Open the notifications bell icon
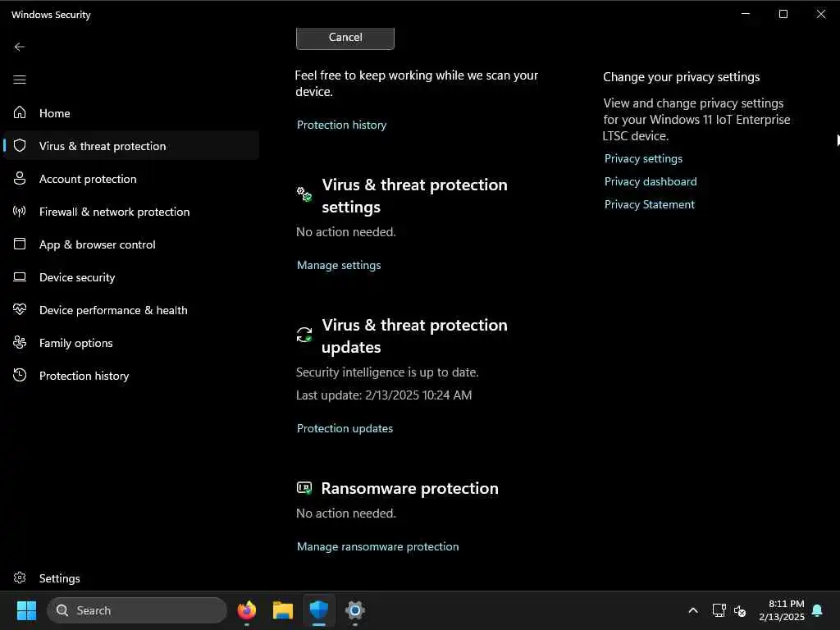Image resolution: width=840 pixels, height=630 pixels. [817, 610]
